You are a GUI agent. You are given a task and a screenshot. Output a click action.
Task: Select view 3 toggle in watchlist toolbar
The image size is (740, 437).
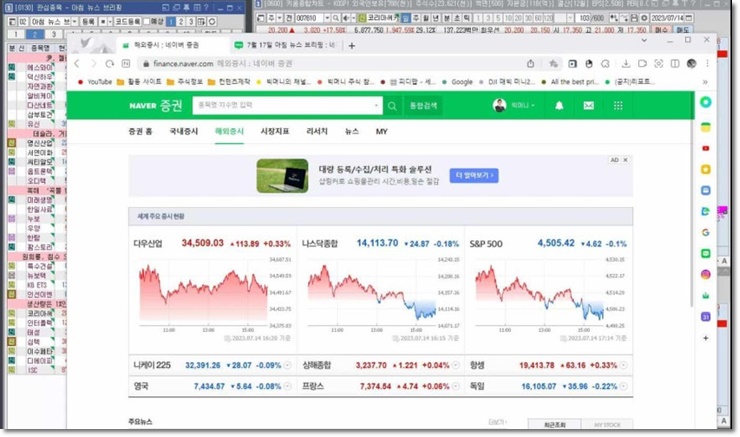[x=191, y=21]
